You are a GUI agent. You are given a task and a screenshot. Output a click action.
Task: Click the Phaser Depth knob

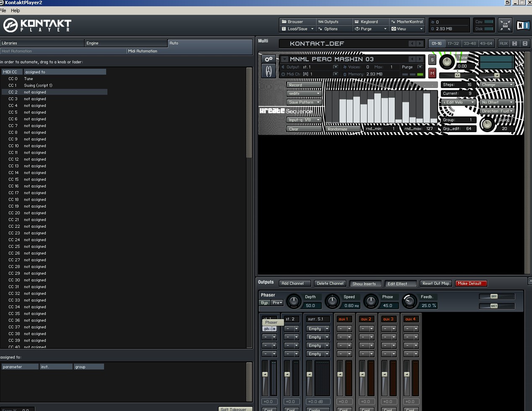coord(294,301)
